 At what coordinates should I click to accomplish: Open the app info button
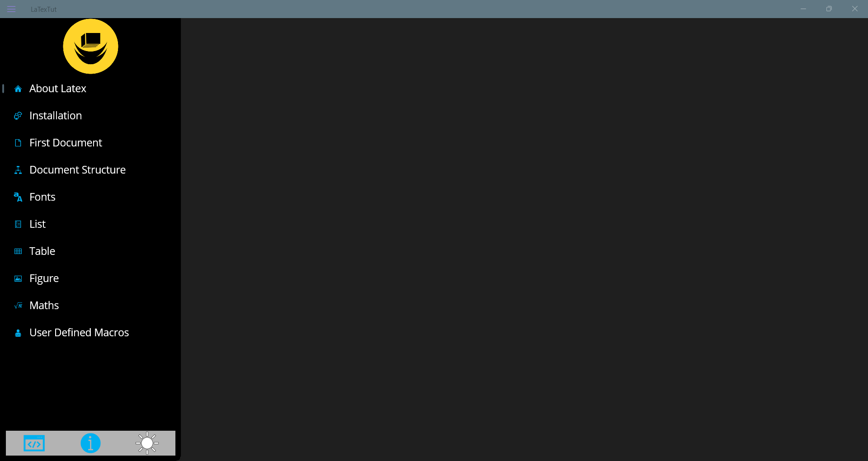point(90,443)
